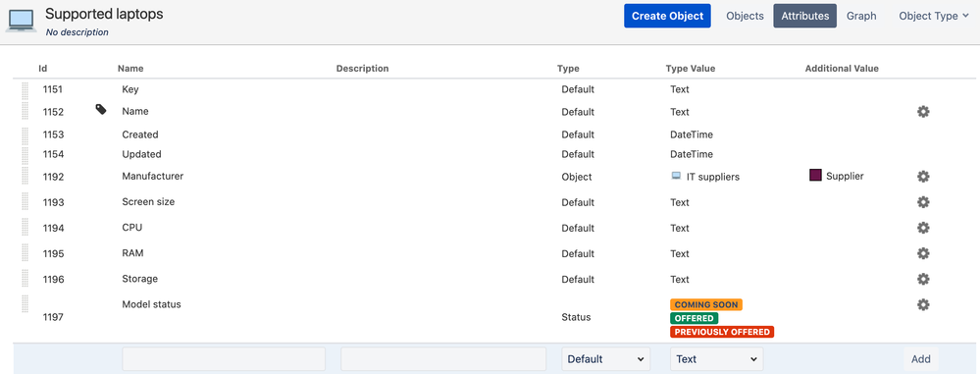Open gear settings for Screen size attribute

923,202
